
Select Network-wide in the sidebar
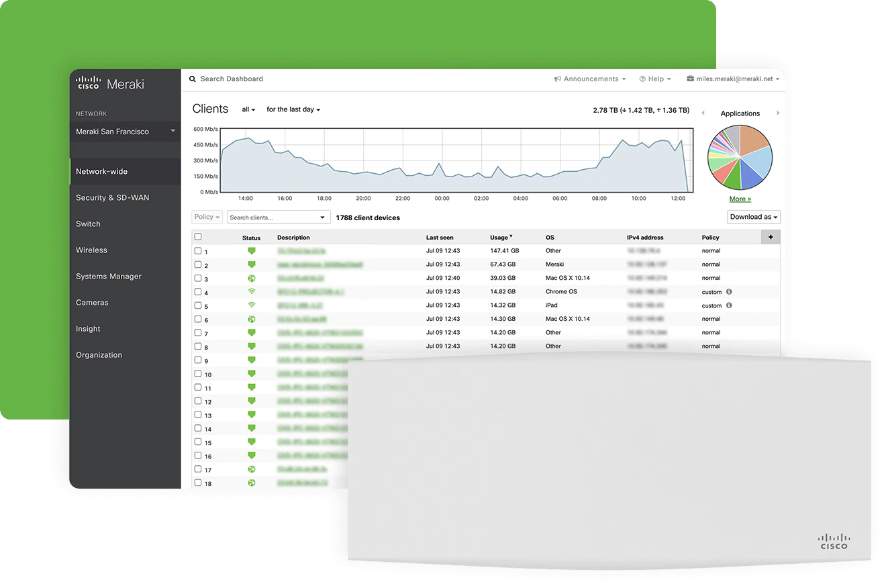(x=126, y=171)
